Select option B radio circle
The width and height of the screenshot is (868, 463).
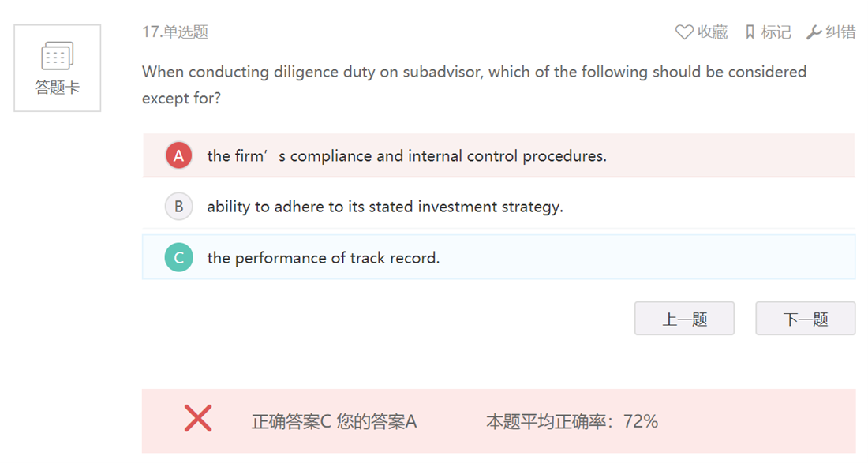point(179,207)
